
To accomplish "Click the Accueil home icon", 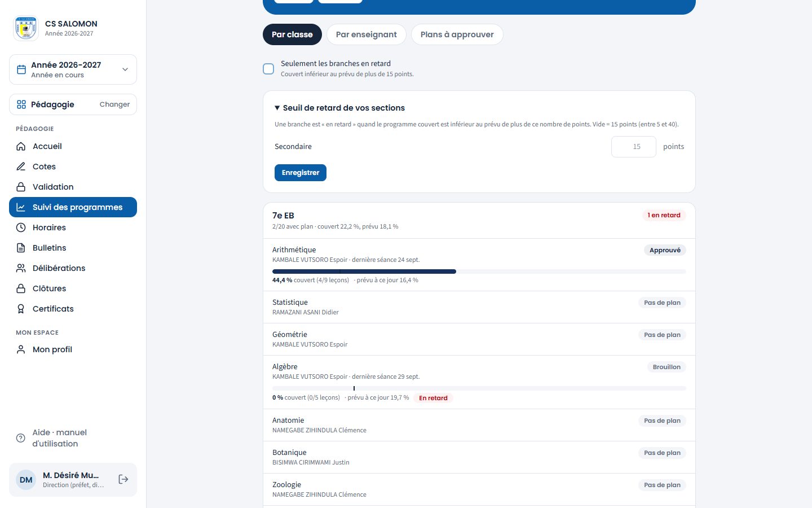I will (21, 146).
